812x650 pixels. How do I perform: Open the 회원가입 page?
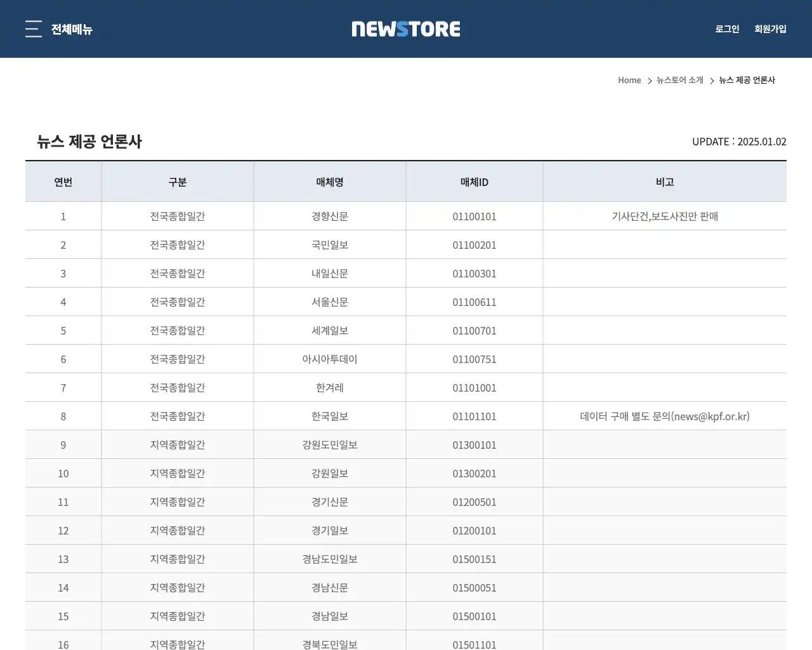click(x=770, y=29)
